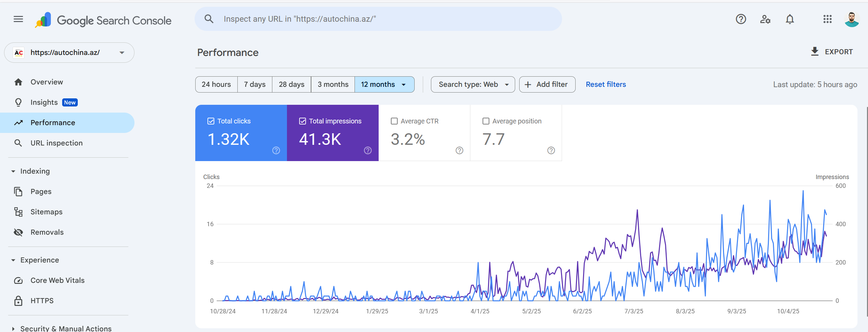Open the hamburger main menu
This screenshot has width=868, height=332.
pos(18,19)
